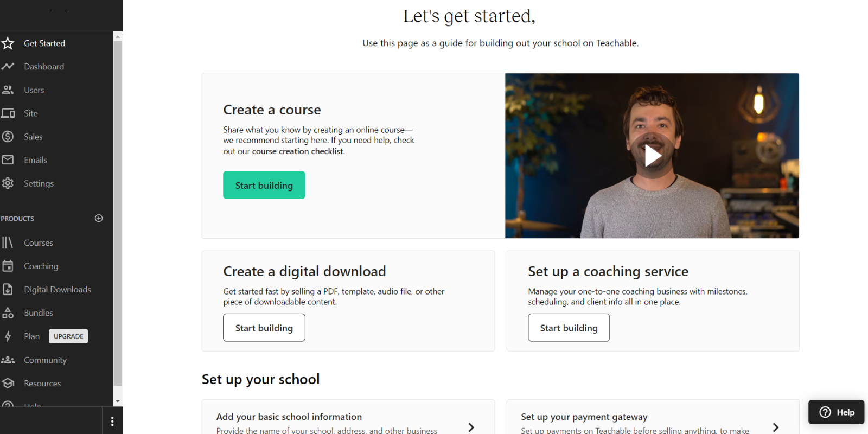The width and height of the screenshot is (868, 434).
Task: Open the Resources menu item
Action: (41, 383)
